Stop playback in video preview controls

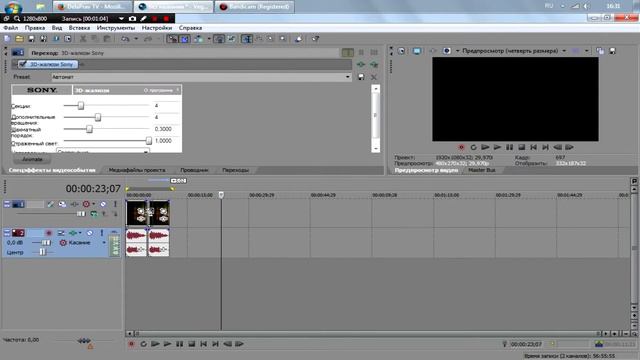click(522, 147)
